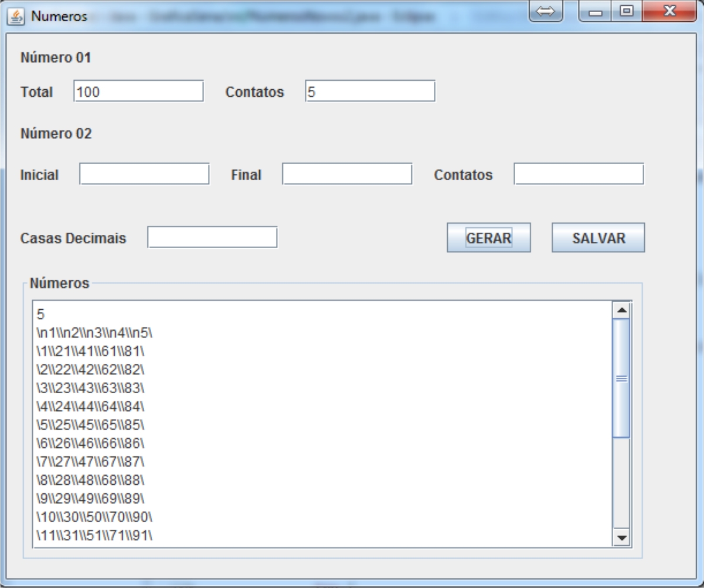Select the line '\2\\22\\42\\62\\82\'
This screenshot has width=704, height=588.
coord(90,369)
